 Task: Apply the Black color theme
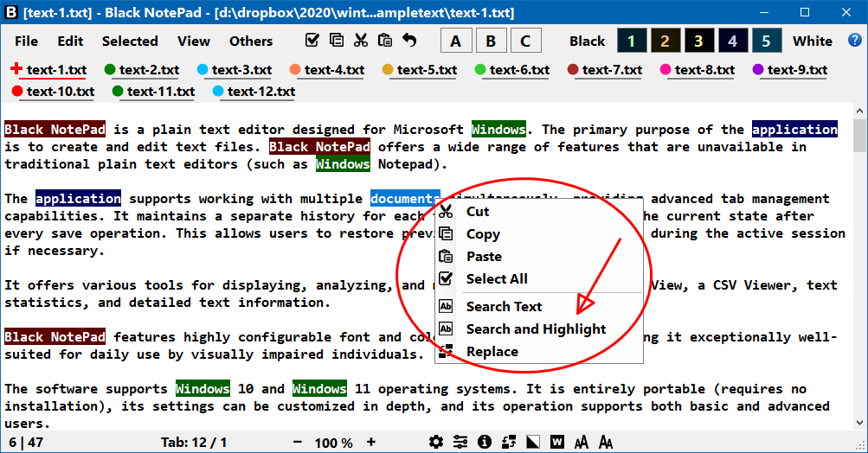587,41
